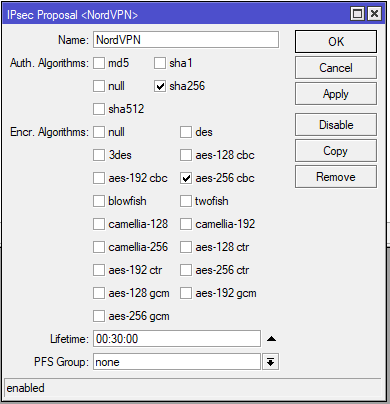The image size is (390, 404).
Task: Enable aes-256 ctr encryption checkbox
Action: click(x=186, y=270)
